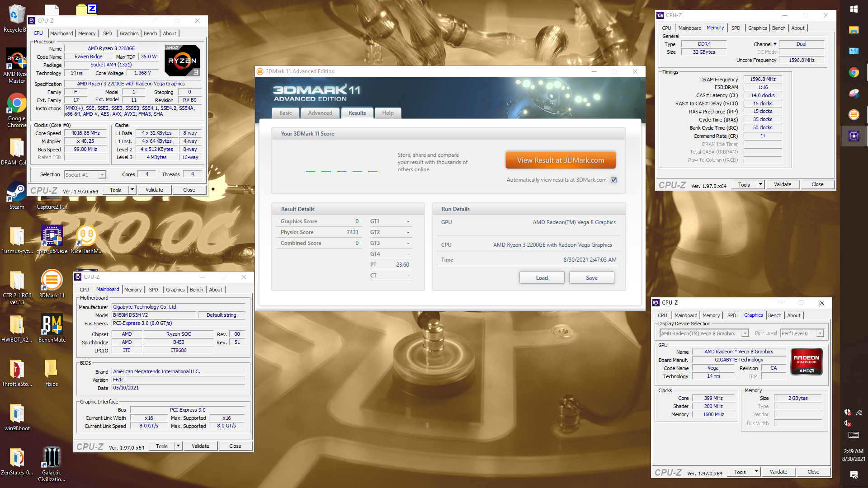Click the Save button in Run Details
The width and height of the screenshot is (868, 488).
coord(592,278)
